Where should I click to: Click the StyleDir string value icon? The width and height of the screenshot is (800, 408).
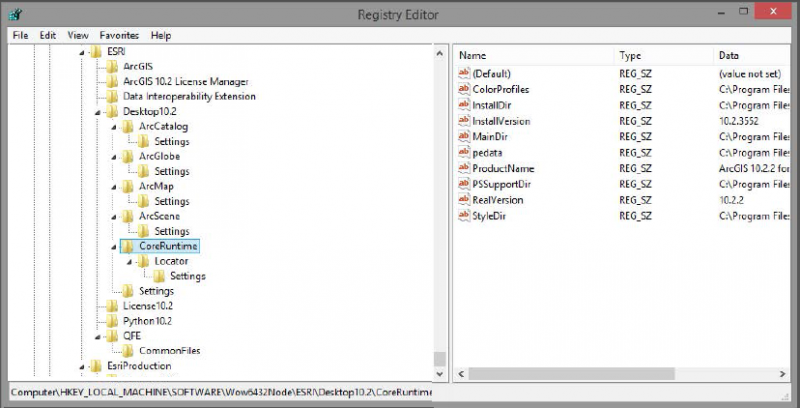click(464, 216)
